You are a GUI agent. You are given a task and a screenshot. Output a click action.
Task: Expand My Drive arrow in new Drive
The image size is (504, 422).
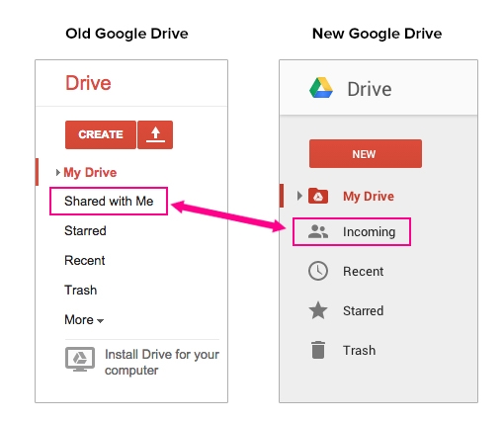299,196
